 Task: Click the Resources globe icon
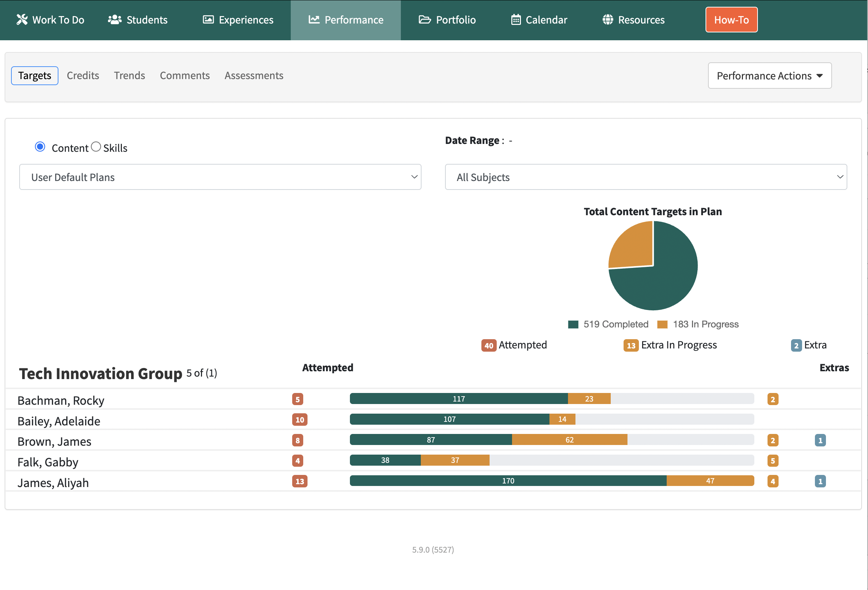point(608,20)
